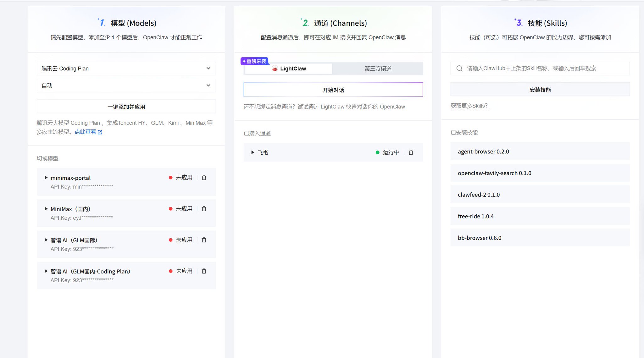Click 未应用 status on 智谱 AI（GLM国际）
The image size is (644, 358).
coord(181,240)
